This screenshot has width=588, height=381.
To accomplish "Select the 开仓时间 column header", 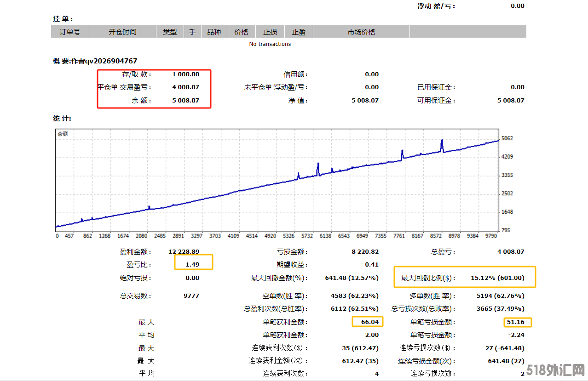I will coord(122,32).
